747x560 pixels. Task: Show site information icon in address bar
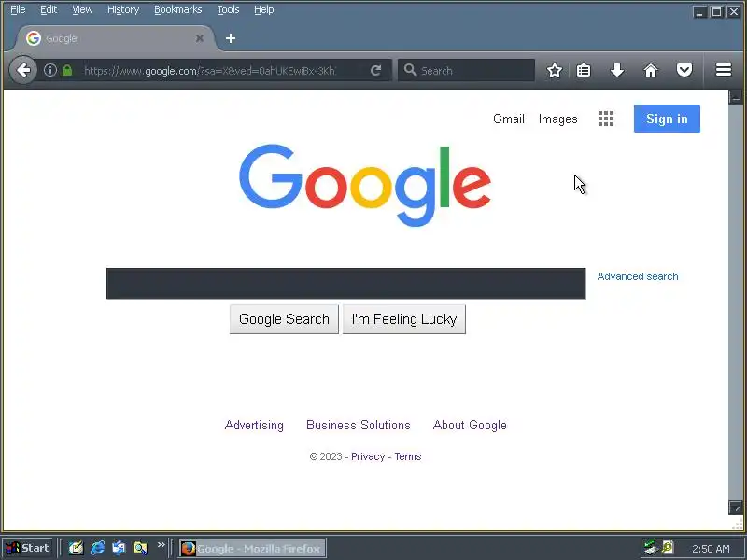tap(50, 71)
